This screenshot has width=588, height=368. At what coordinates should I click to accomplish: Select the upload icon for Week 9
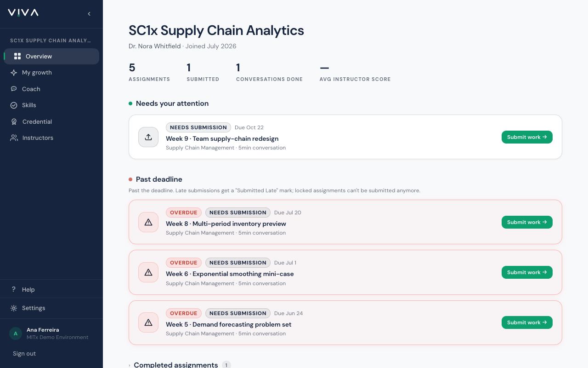click(148, 137)
